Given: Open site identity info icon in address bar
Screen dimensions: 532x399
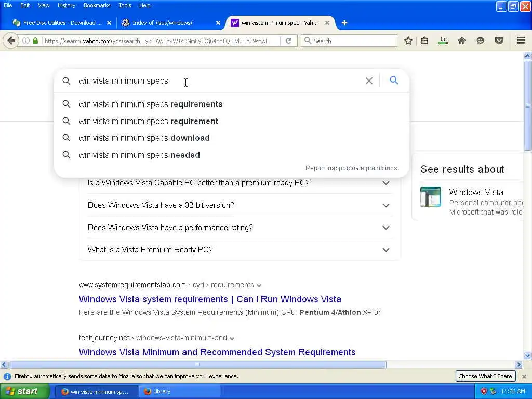Looking at the screenshot, I should click(26, 41).
